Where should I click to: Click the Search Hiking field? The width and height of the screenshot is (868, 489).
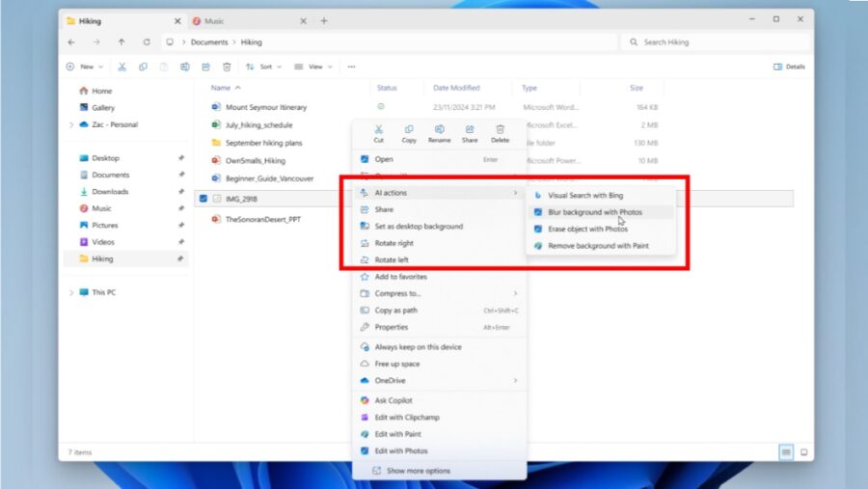pos(717,42)
